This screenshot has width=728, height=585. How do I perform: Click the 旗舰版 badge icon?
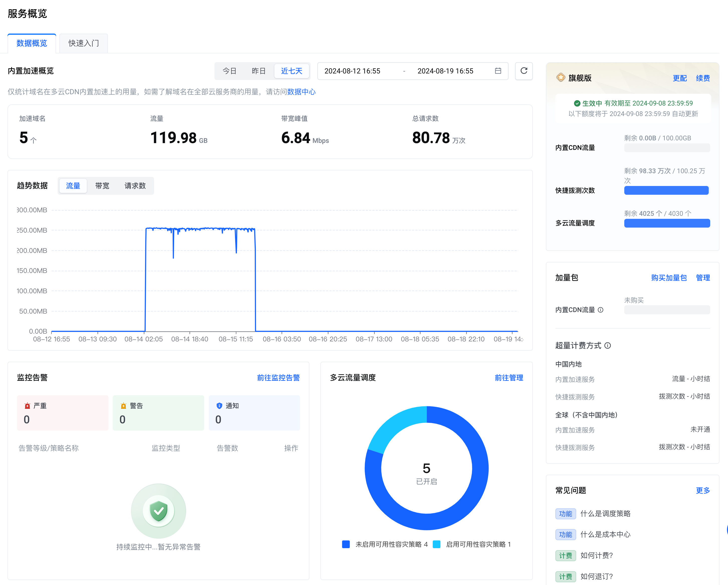pos(560,78)
